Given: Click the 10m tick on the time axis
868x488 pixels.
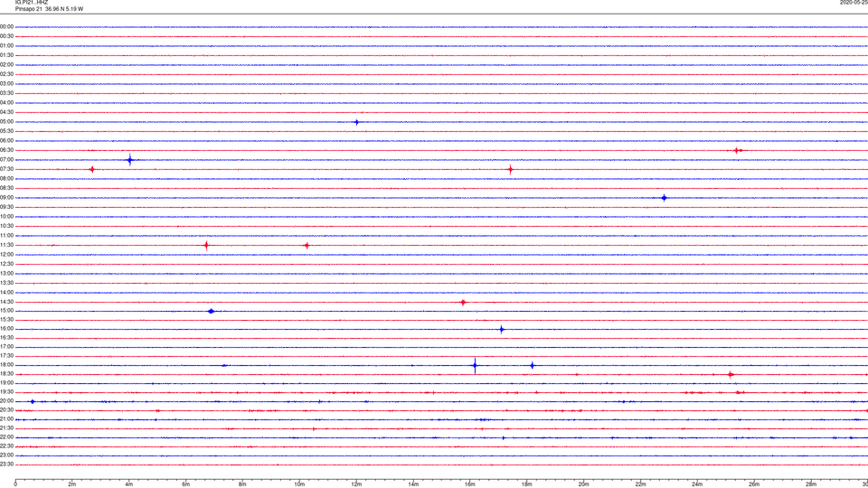Looking at the screenshot, I should [299, 484].
